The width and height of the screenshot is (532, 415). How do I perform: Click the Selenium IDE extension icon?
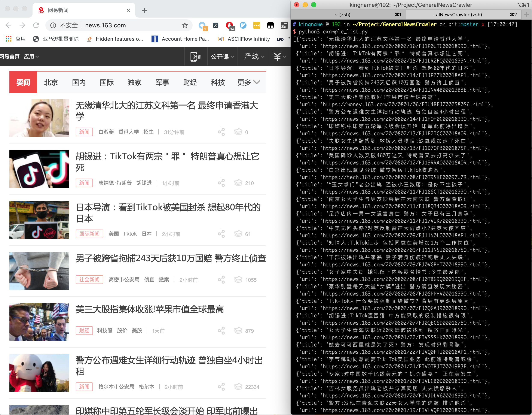(284, 25)
